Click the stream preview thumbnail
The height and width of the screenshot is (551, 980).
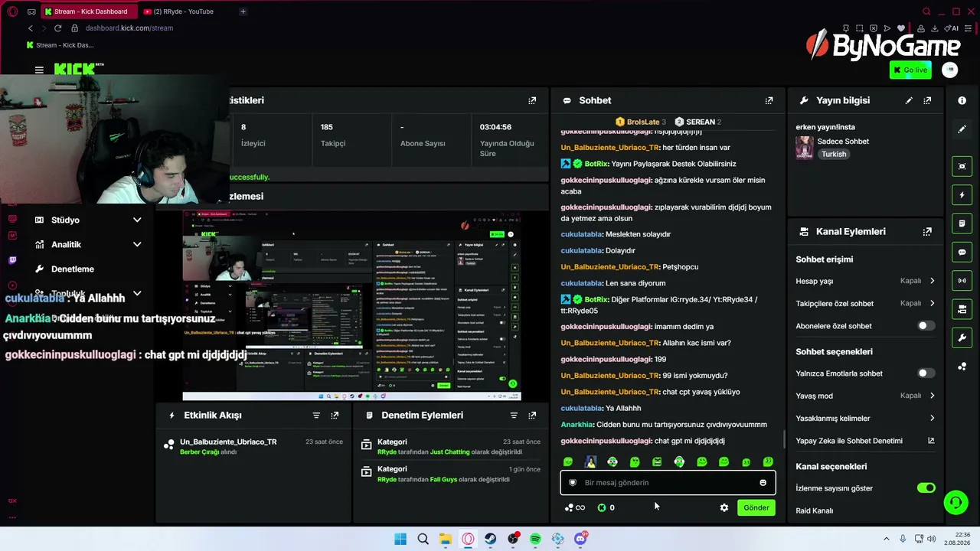[351, 305]
